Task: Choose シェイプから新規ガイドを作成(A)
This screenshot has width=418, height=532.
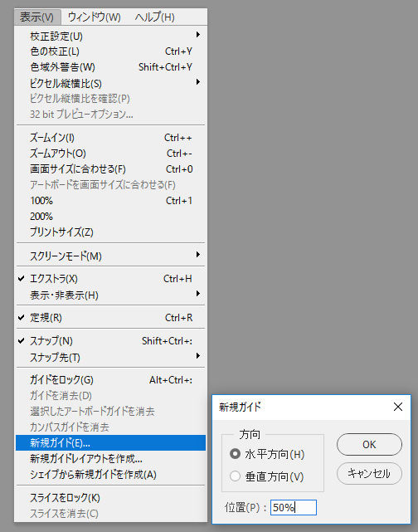Action: pos(110,475)
